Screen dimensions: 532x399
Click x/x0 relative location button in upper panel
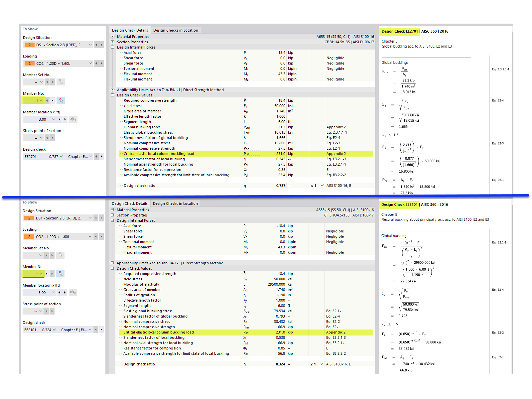[x=73, y=119]
